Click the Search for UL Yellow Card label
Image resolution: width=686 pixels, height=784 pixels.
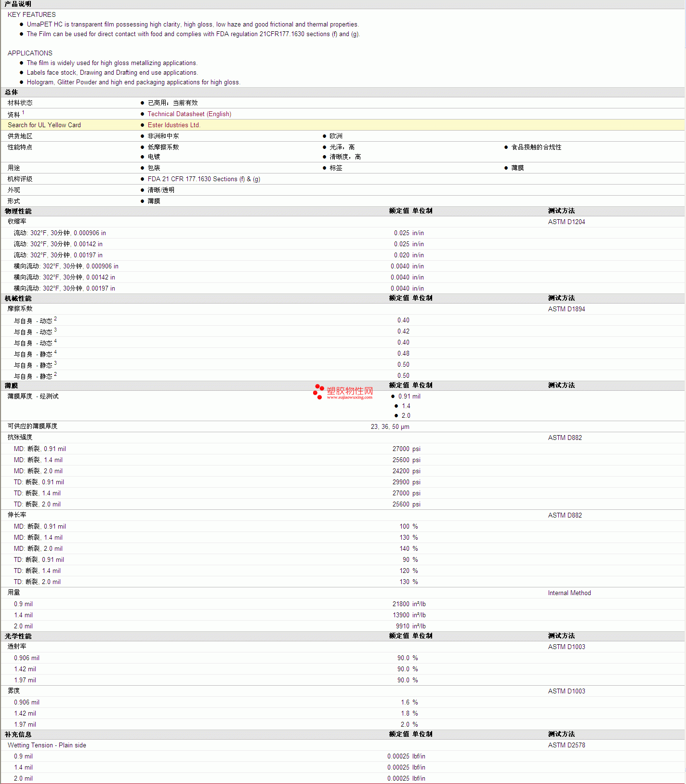(44, 125)
